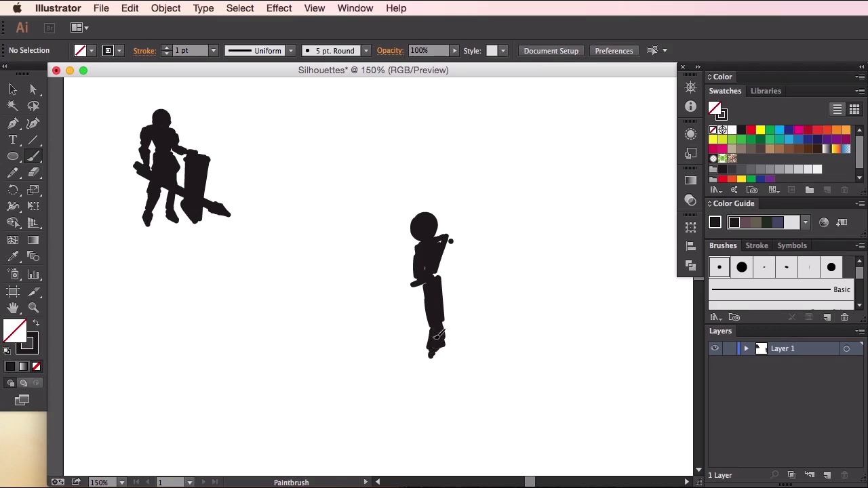Click Layer 1 target circle
The width and height of the screenshot is (868, 488).
pyautogui.click(x=846, y=348)
